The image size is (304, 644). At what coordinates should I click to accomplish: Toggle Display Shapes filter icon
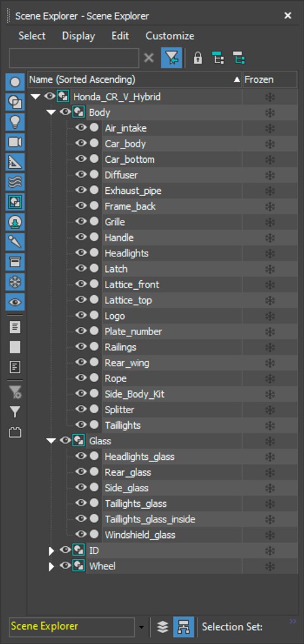[x=15, y=103]
